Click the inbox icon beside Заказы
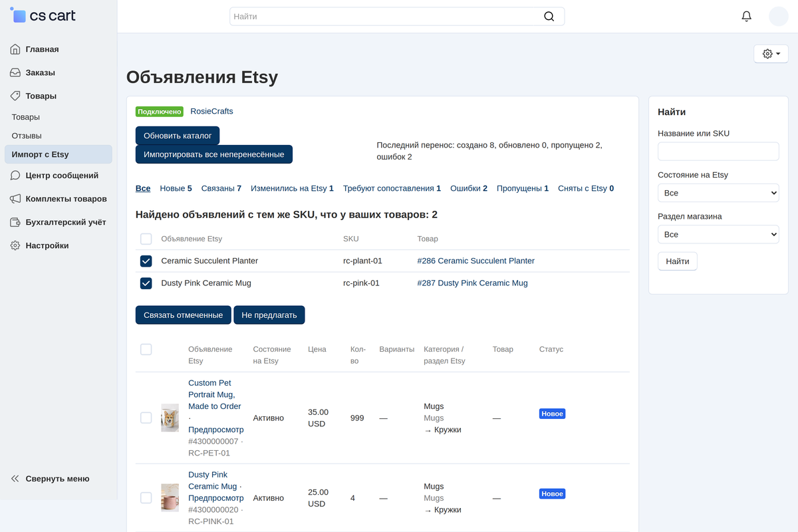Screen dimensions: 798x532 pos(15,72)
